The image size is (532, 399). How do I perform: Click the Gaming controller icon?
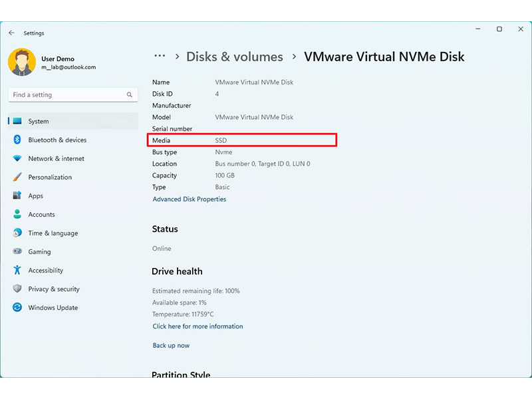(17, 251)
